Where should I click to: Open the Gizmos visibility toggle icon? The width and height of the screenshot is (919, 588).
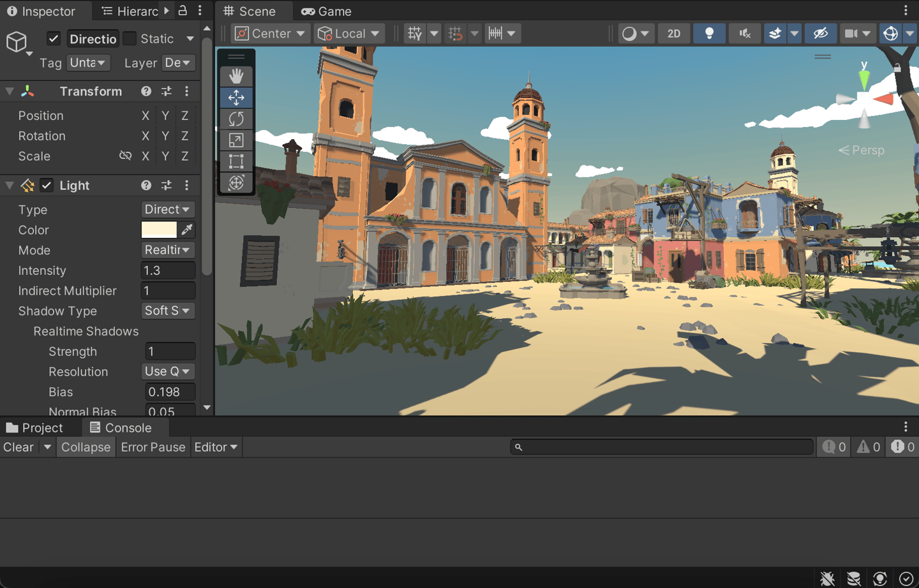[890, 34]
